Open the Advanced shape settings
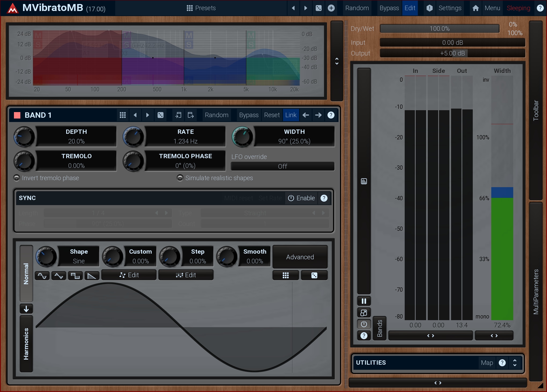 300,257
